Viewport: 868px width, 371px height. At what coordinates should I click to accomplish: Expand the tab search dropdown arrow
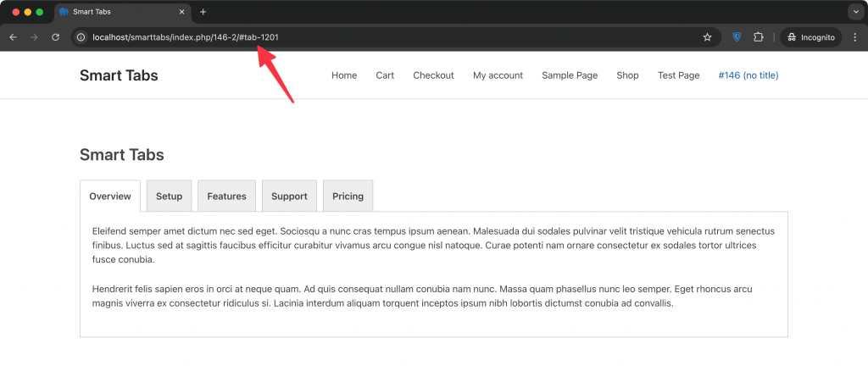[855, 12]
